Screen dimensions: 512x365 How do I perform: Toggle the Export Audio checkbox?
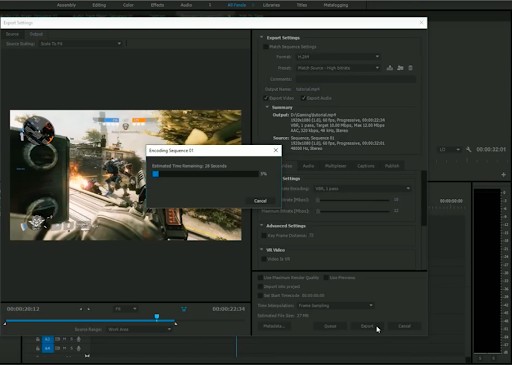(303, 98)
